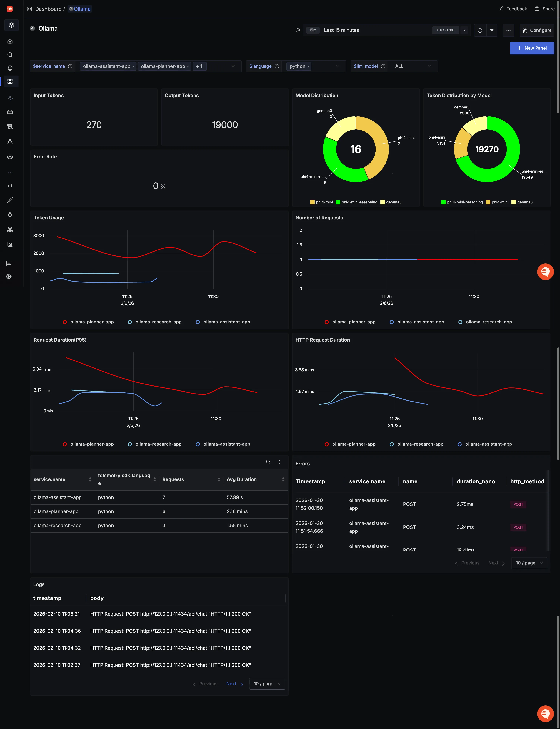Screen dimensions: 560x729
Task: Open the sidebar settings gear icon
Action: point(9,277)
